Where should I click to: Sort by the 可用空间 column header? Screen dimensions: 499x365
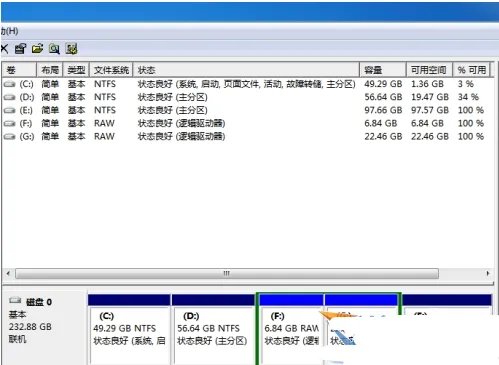[429, 70]
